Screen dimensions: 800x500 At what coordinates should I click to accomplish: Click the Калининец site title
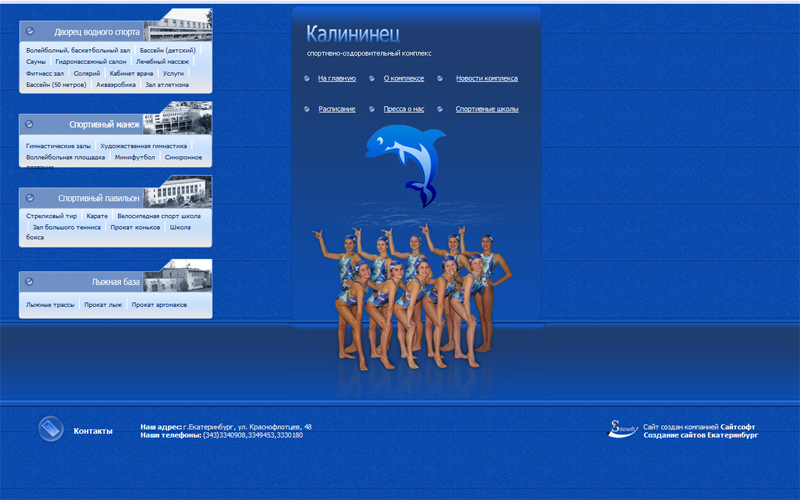point(353,34)
